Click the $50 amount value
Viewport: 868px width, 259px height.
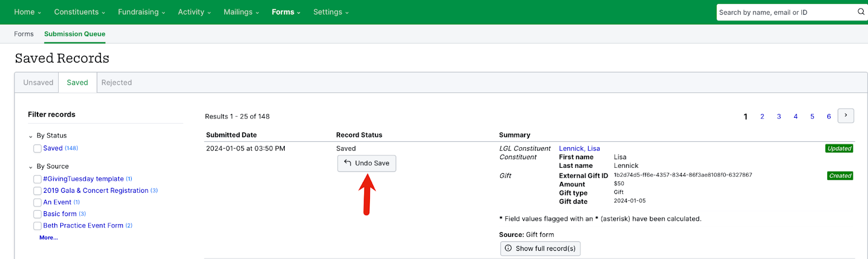pyautogui.click(x=619, y=184)
